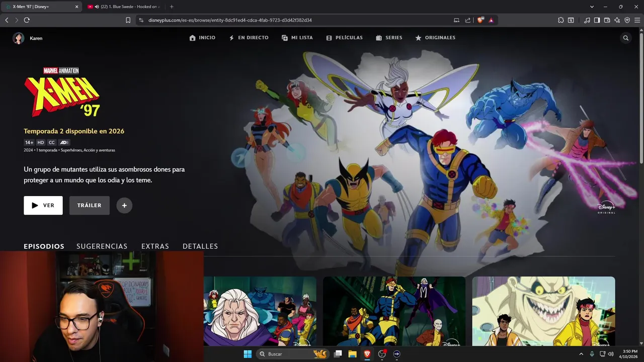
Task: Add X-Men '97 to list with plus button
Action: pyautogui.click(x=124, y=205)
